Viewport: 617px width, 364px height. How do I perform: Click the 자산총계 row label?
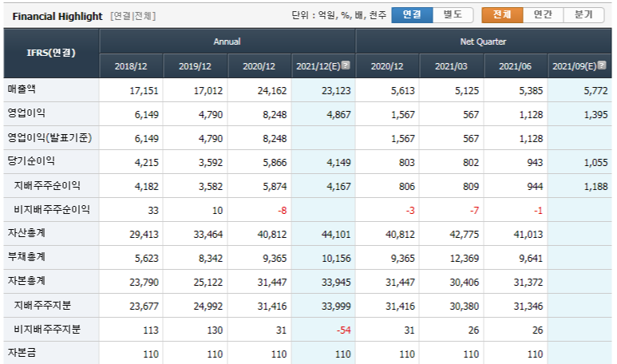pos(26,233)
